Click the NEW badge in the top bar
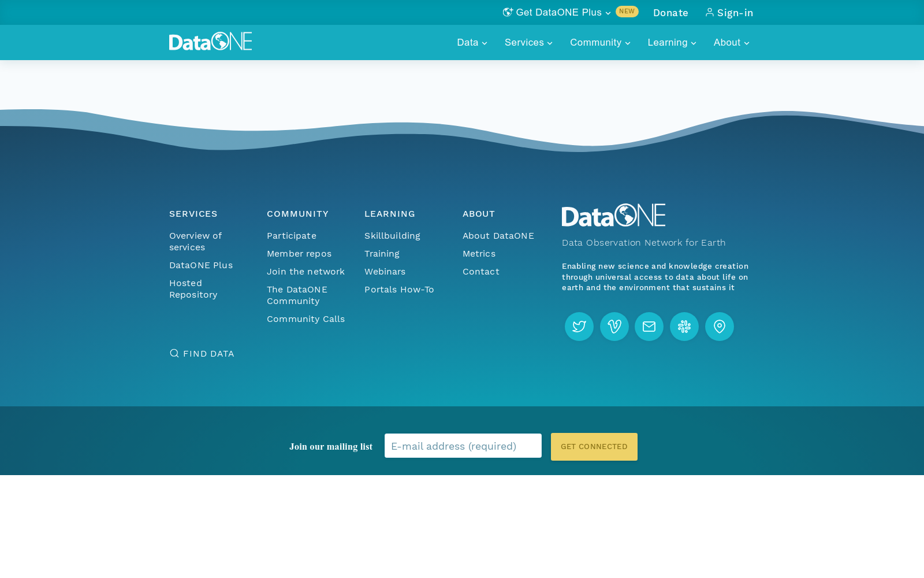Image resolution: width=924 pixels, height=578 pixels. point(627,12)
